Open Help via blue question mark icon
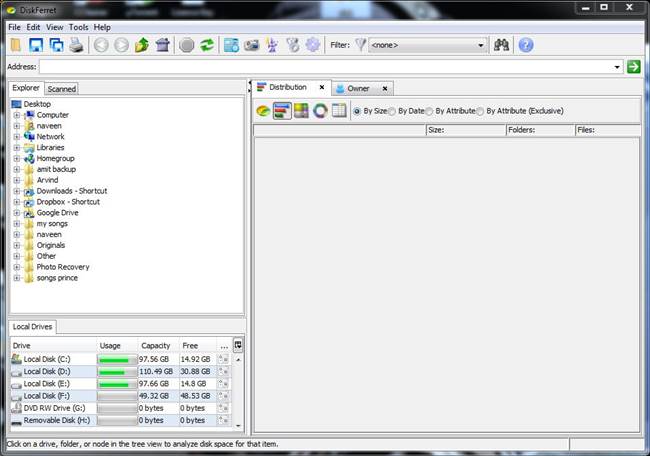Image resolution: width=650 pixels, height=456 pixels. pos(526,45)
